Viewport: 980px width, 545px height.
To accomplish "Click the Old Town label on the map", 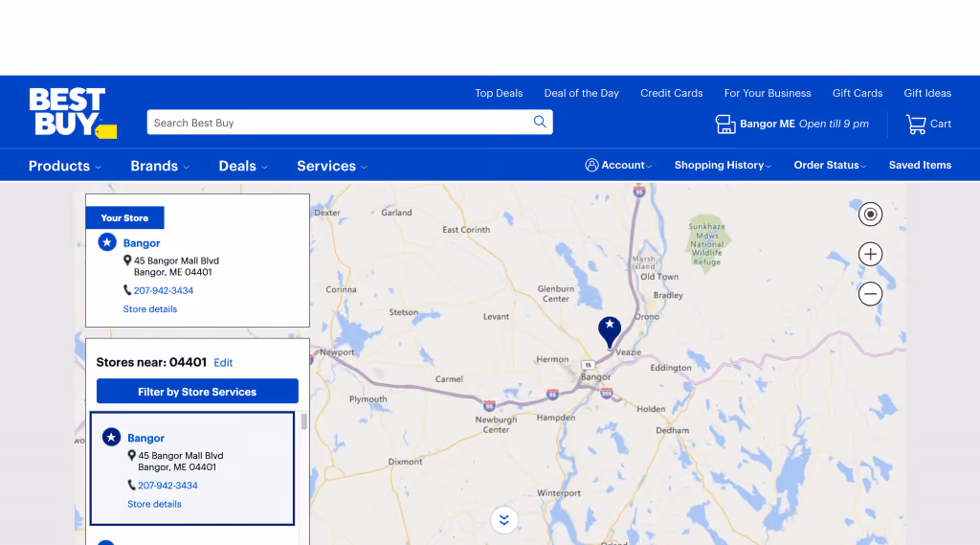I will (659, 277).
